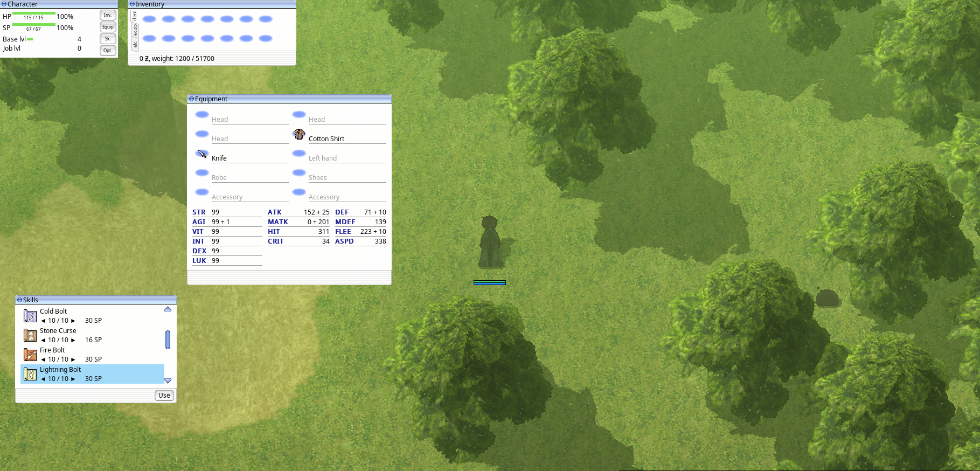Viewport: 980px width, 471px height.
Task: Select the Fire Bolt skill icon
Action: [30, 355]
